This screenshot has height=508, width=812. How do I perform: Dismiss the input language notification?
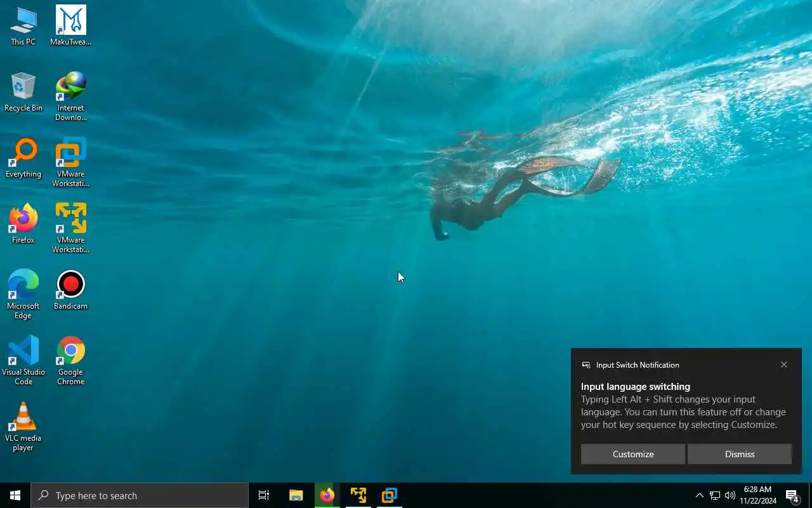click(x=740, y=454)
